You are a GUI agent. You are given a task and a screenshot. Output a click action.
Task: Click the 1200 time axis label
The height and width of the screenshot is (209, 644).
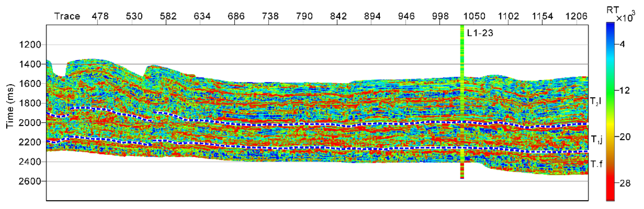point(30,45)
